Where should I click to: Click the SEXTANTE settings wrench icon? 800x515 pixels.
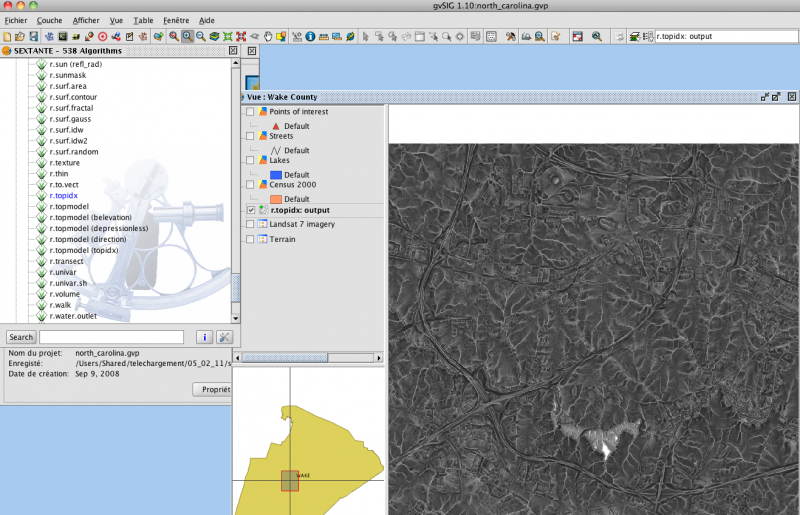225,337
